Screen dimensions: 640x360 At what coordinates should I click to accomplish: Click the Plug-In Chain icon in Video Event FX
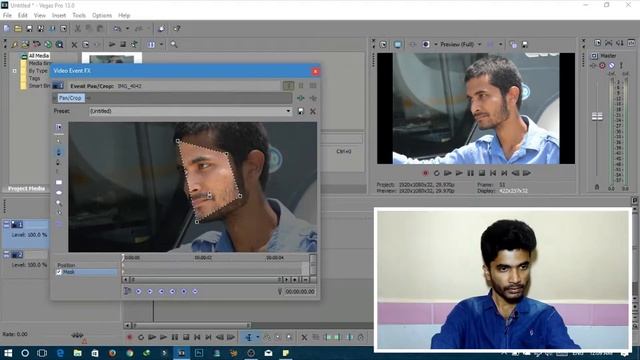pyautogui.click(x=301, y=98)
